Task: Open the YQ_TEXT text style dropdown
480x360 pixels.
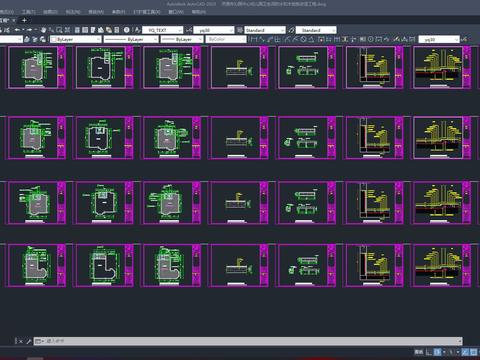Action: pyautogui.click(x=163, y=30)
